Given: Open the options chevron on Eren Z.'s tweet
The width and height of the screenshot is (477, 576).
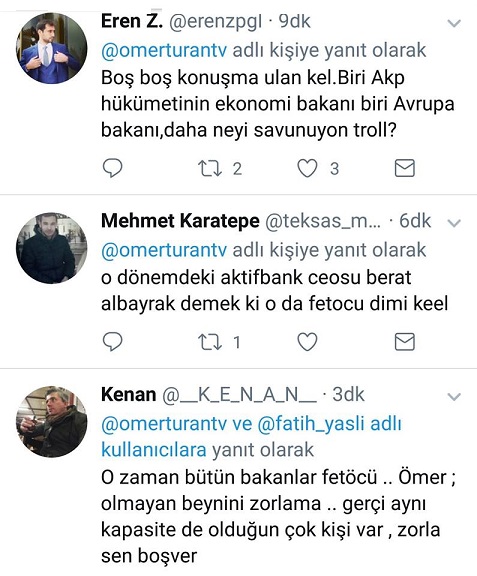Looking at the screenshot, I should pyautogui.click(x=454, y=24).
